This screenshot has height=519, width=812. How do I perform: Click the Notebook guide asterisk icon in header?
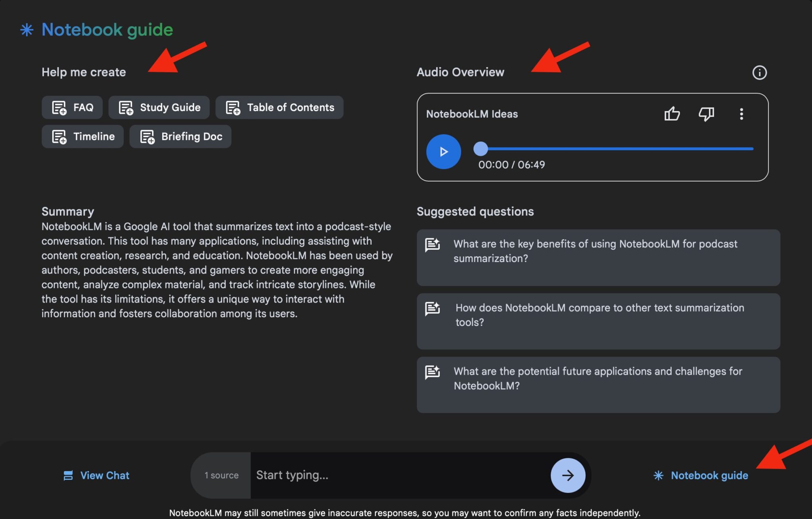coord(27,30)
